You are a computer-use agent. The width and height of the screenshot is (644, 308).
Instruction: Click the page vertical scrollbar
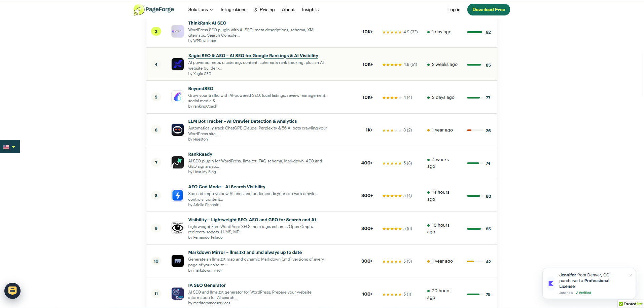coord(643,73)
